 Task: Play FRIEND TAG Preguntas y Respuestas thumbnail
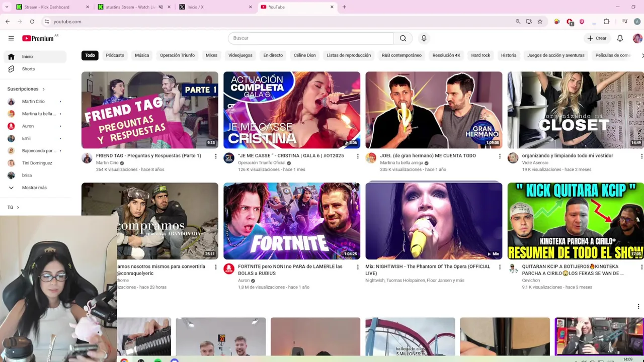tap(150, 110)
